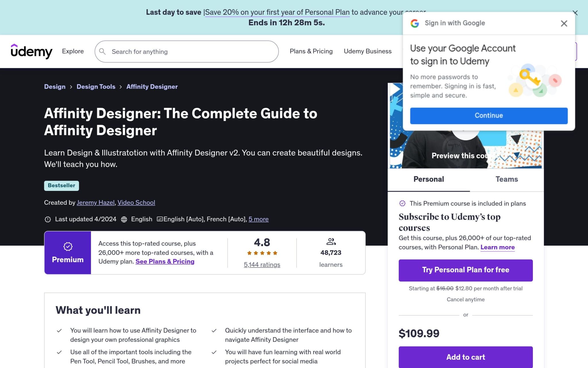Click the What you'll learn heading
588x368 pixels.
[98, 310]
